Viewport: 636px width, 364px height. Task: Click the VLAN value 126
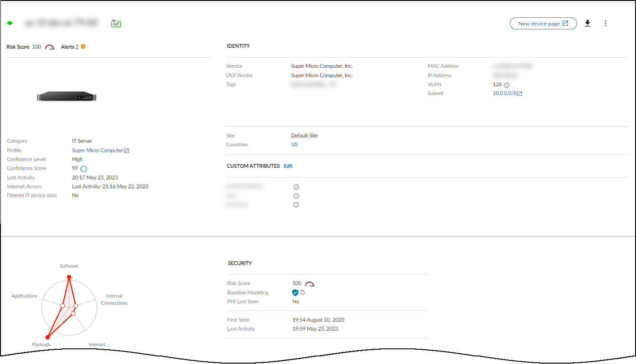[497, 84]
